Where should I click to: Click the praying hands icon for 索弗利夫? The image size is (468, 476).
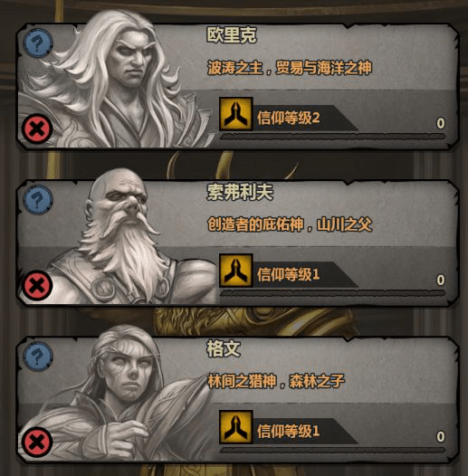[236, 271]
